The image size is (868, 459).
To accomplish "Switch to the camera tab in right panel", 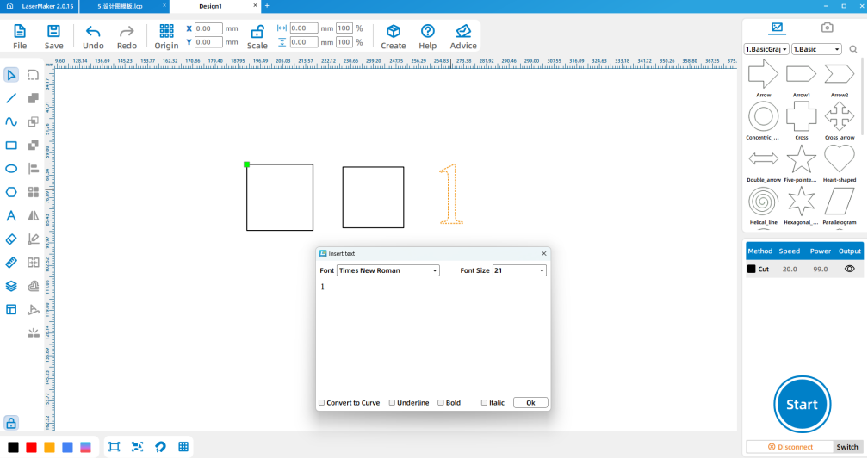I will tap(827, 28).
